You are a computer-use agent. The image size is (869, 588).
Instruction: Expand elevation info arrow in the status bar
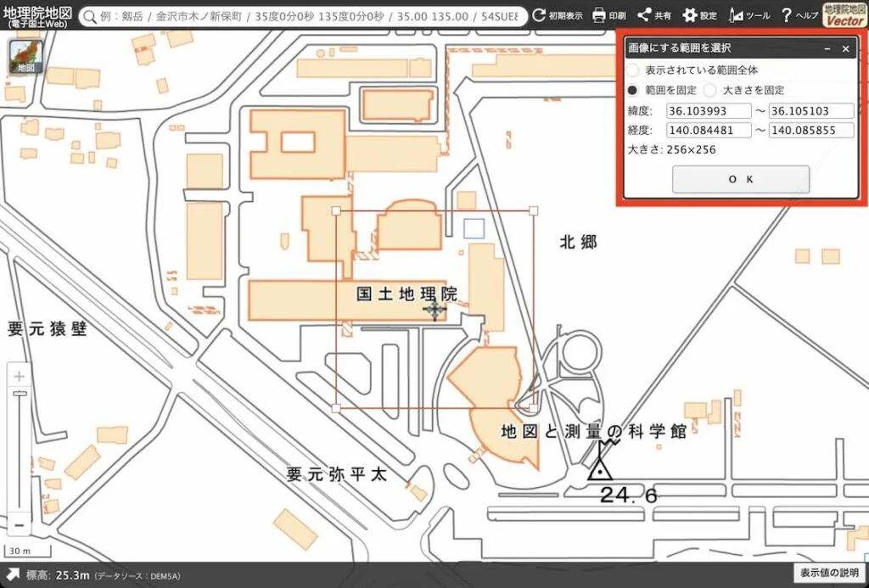(14, 575)
